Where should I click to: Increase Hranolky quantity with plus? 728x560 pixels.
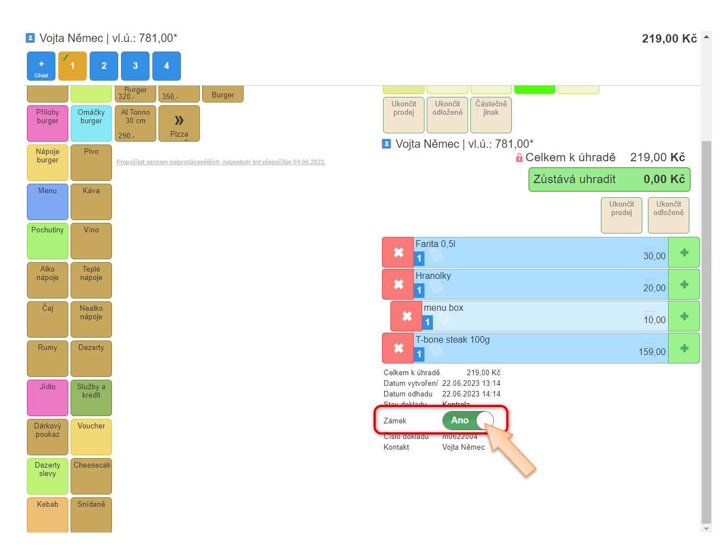[684, 284]
